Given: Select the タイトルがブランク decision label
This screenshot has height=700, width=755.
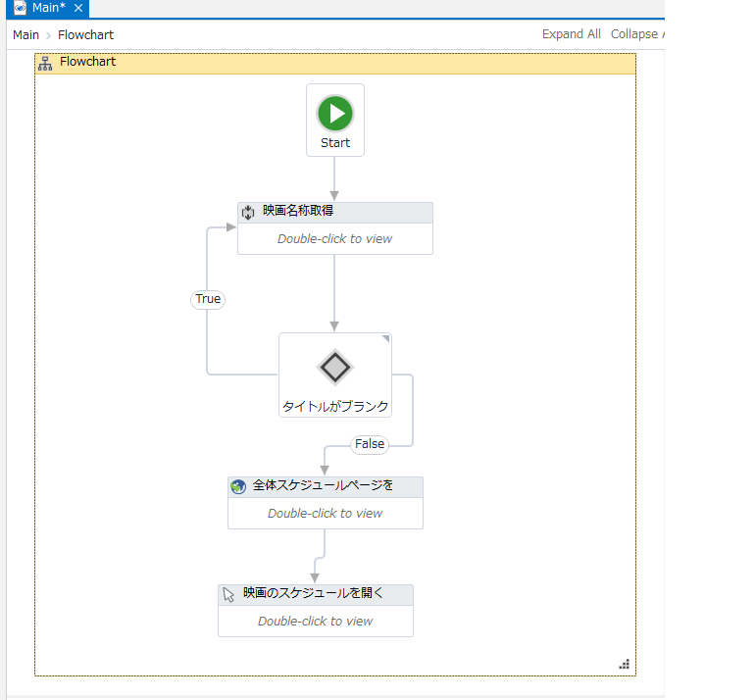Looking at the screenshot, I should click(335, 406).
